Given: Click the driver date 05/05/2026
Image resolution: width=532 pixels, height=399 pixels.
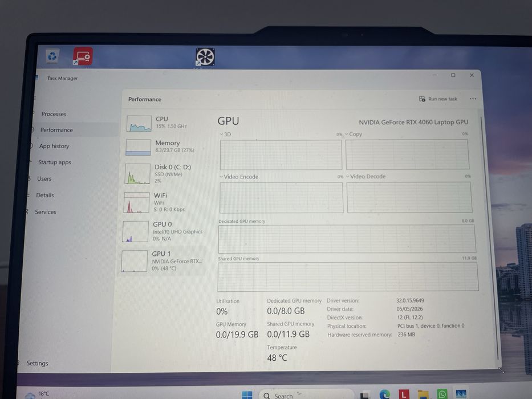Looking at the screenshot, I should point(409,309).
